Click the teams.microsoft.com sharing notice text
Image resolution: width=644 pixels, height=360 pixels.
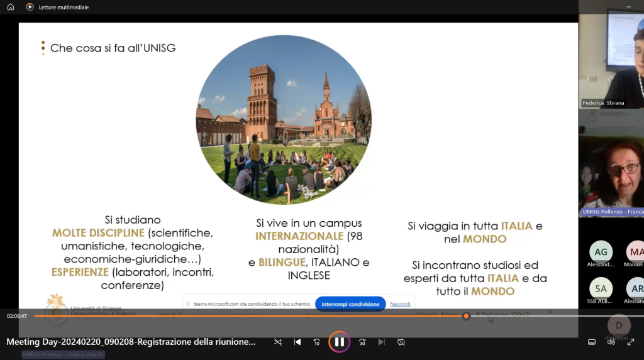tap(252, 304)
